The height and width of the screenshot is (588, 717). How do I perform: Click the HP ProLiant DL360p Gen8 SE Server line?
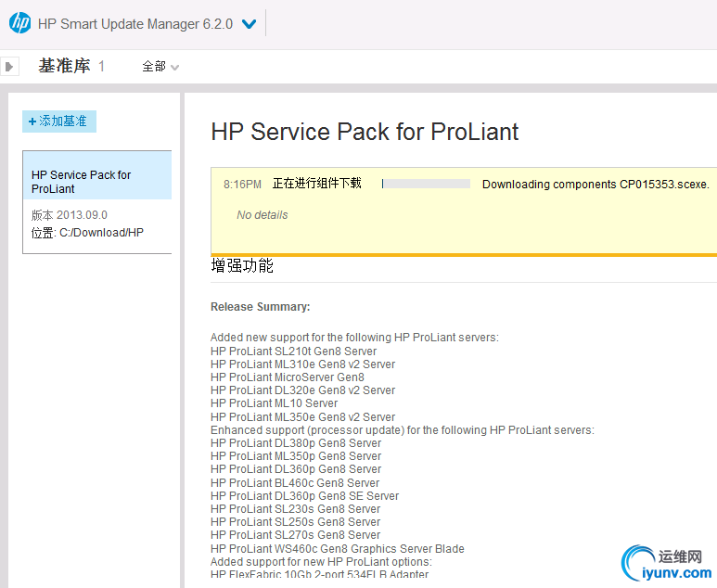304,496
